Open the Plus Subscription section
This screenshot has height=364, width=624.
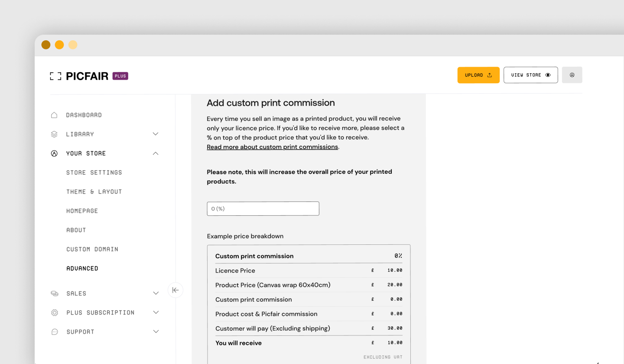101,312
